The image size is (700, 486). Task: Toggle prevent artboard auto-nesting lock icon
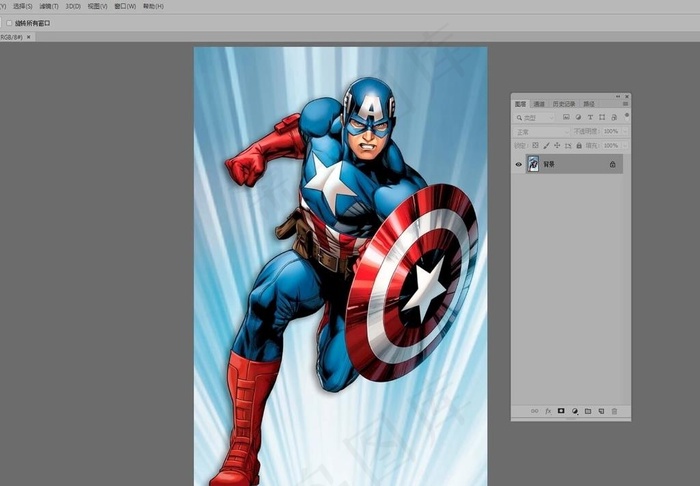[568, 145]
